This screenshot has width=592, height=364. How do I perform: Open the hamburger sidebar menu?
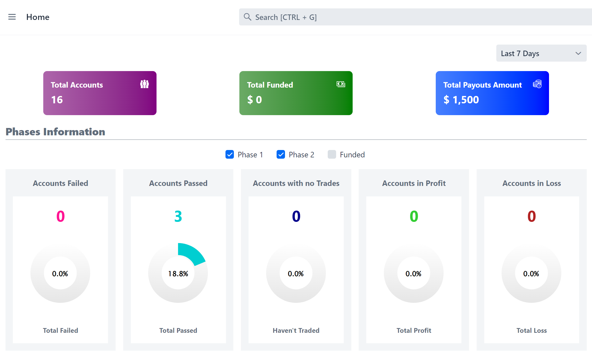coord(12,17)
